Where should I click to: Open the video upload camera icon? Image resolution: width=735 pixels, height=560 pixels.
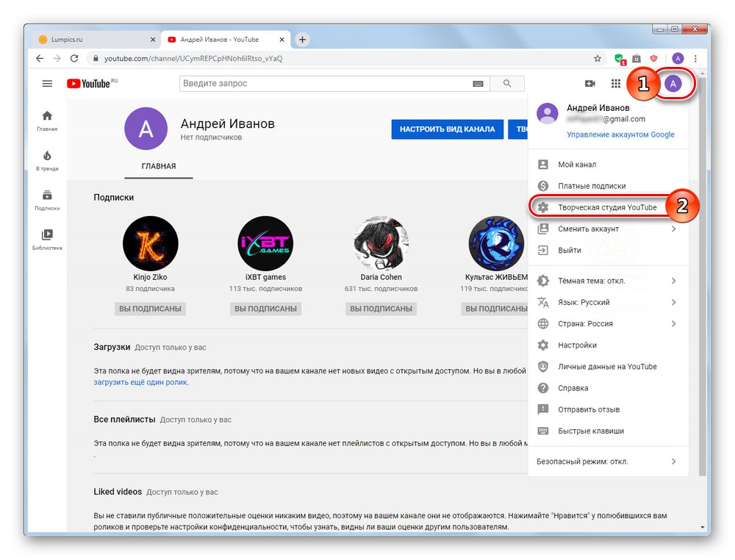coord(590,83)
